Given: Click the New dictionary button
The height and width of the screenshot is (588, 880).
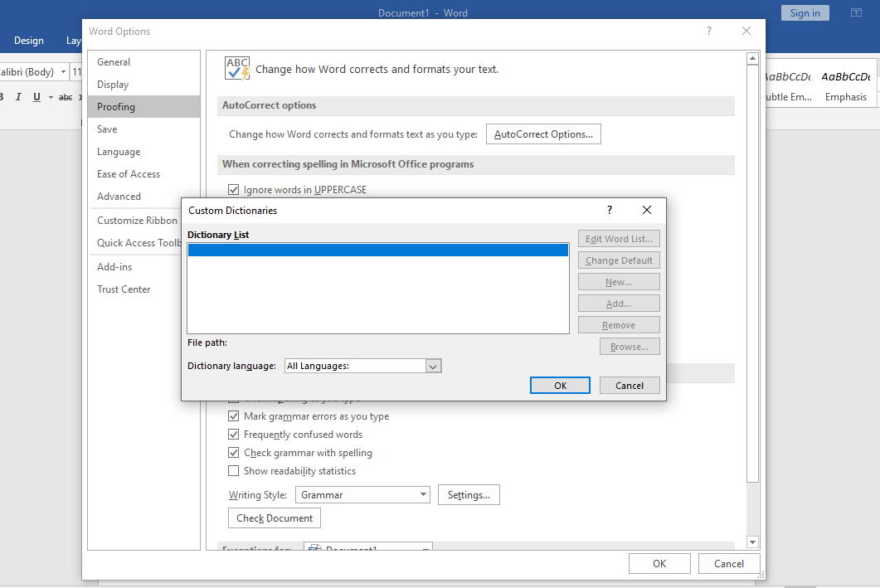Looking at the screenshot, I should point(619,282).
